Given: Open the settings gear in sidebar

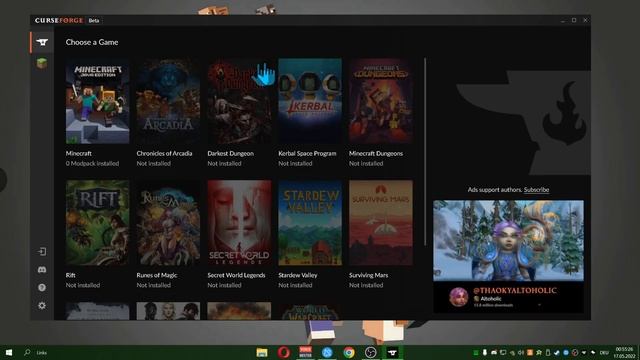Looking at the screenshot, I should pos(42,305).
